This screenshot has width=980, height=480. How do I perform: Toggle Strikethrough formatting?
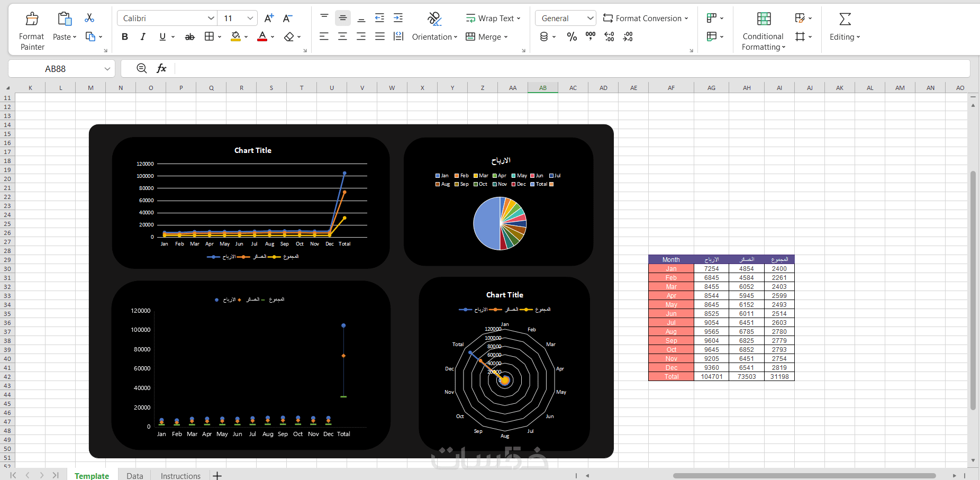[x=189, y=37]
